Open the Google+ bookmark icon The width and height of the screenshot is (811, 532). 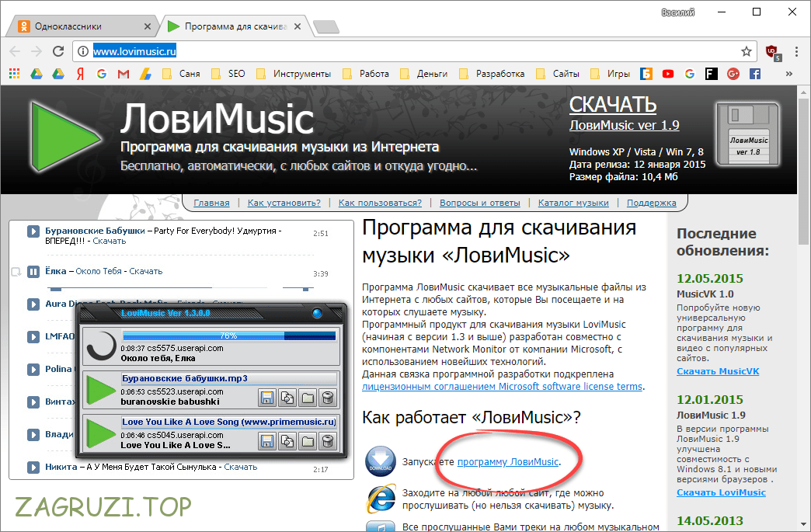pos(733,74)
